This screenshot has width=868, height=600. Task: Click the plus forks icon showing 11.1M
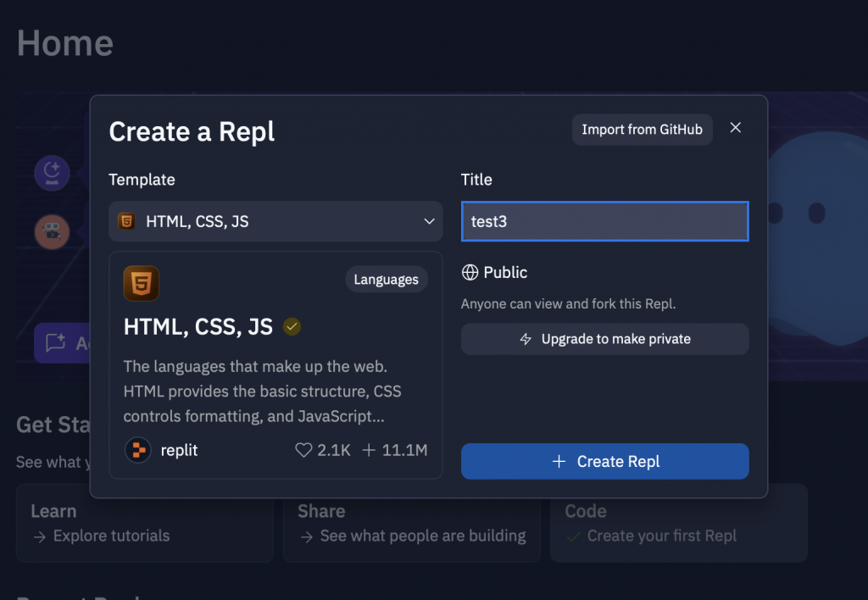369,450
